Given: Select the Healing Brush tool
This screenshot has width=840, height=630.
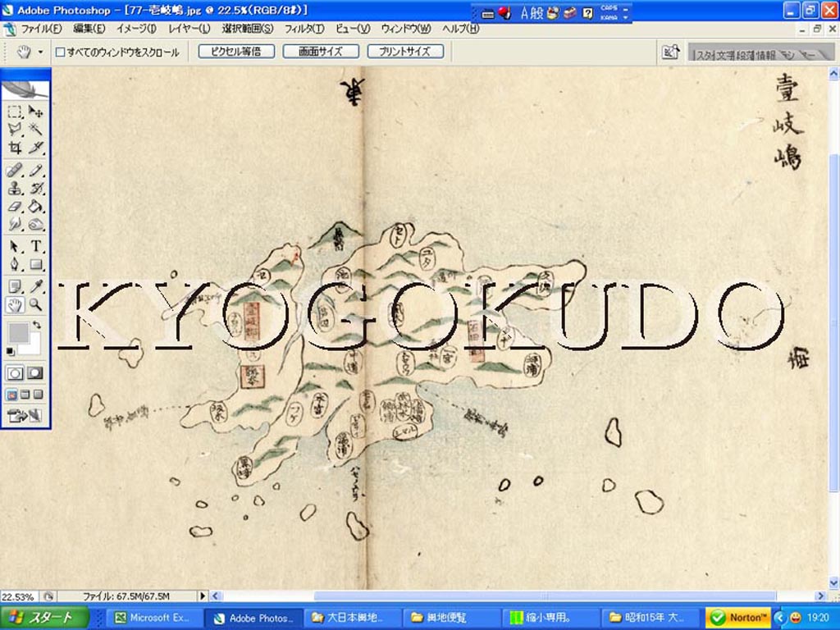Looking at the screenshot, I should tap(15, 171).
